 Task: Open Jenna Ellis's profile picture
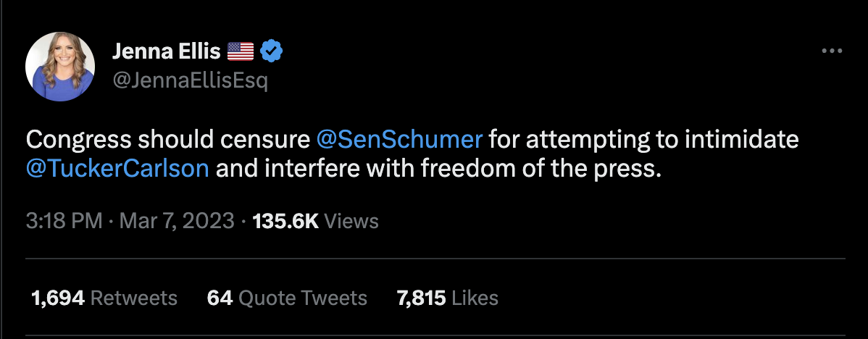59,66
